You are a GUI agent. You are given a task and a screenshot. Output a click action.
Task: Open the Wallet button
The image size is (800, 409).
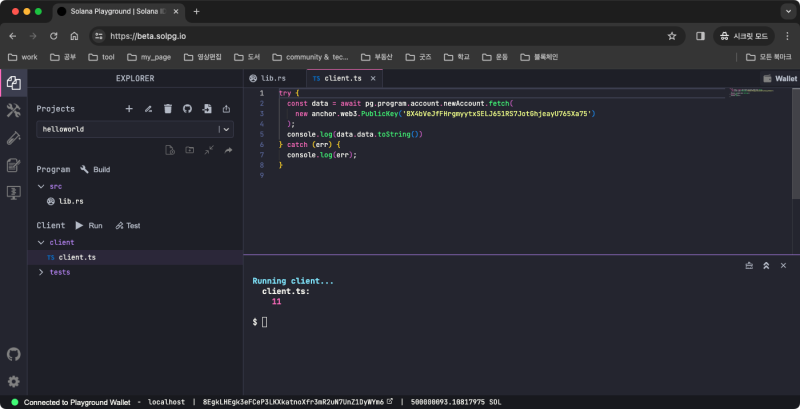pos(780,79)
